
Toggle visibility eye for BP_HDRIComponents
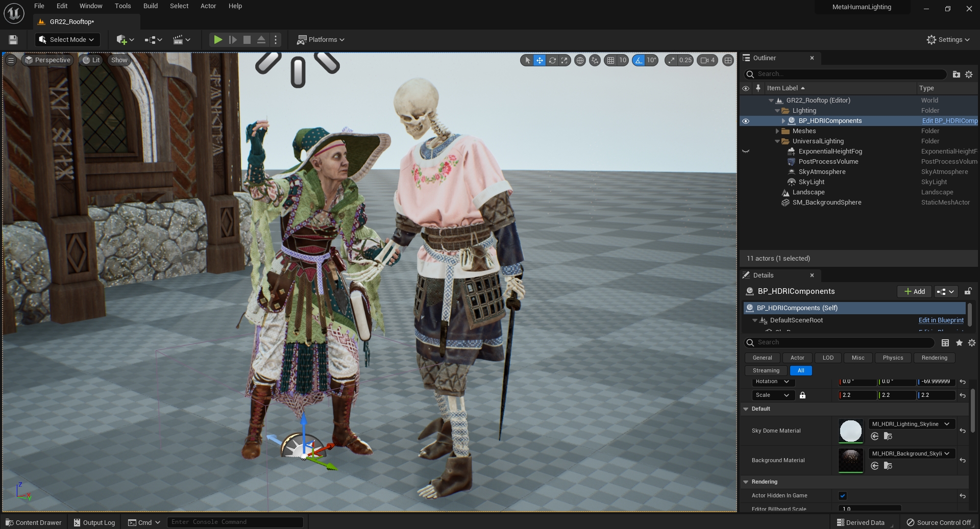coord(746,121)
